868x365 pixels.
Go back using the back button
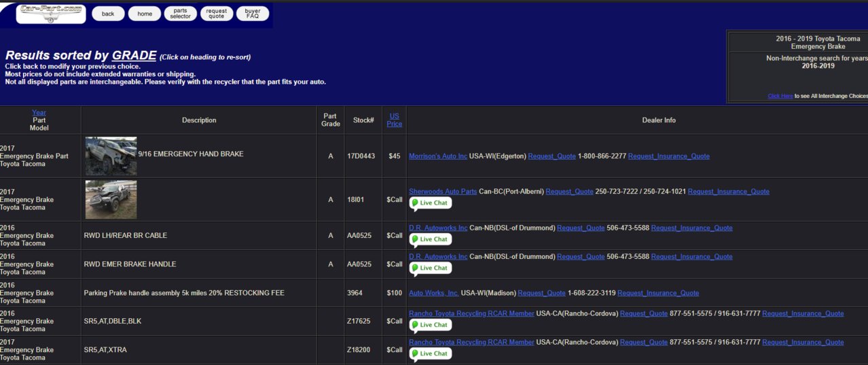pos(108,14)
